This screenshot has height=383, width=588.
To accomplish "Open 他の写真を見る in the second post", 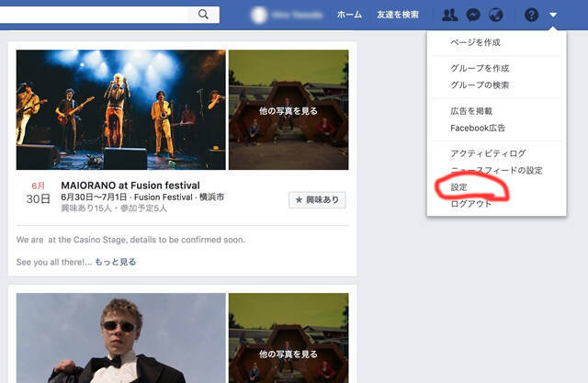I will tap(288, 338).
